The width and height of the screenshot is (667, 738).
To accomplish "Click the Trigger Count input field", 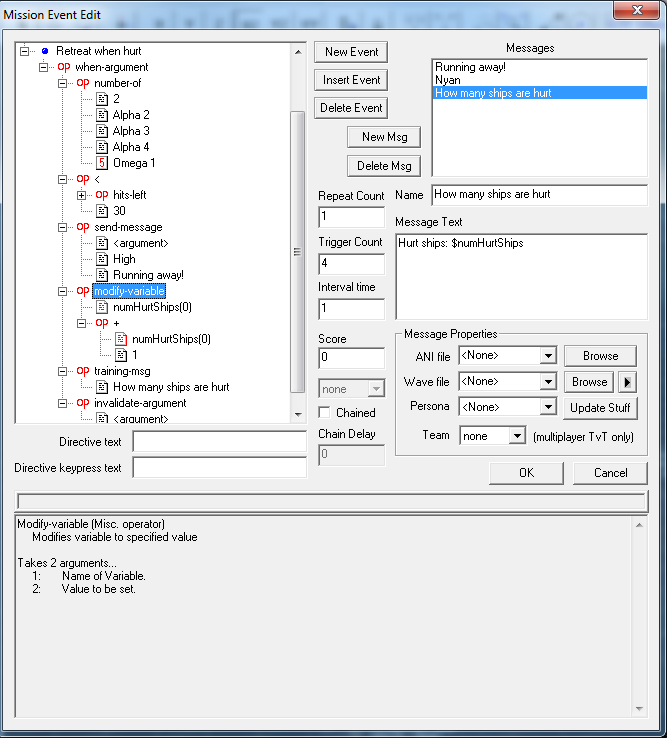I will (x=351, y=265).
